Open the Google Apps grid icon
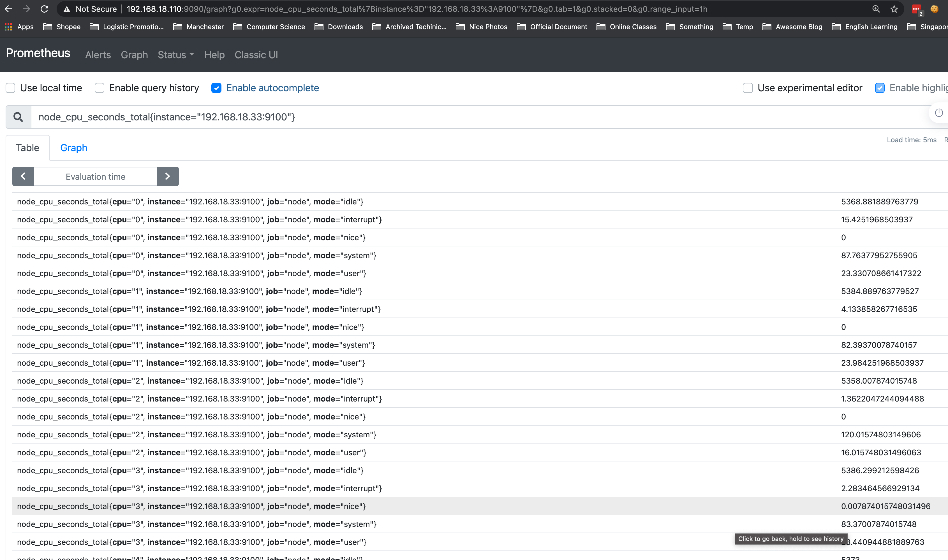 (x=8, y=26)
